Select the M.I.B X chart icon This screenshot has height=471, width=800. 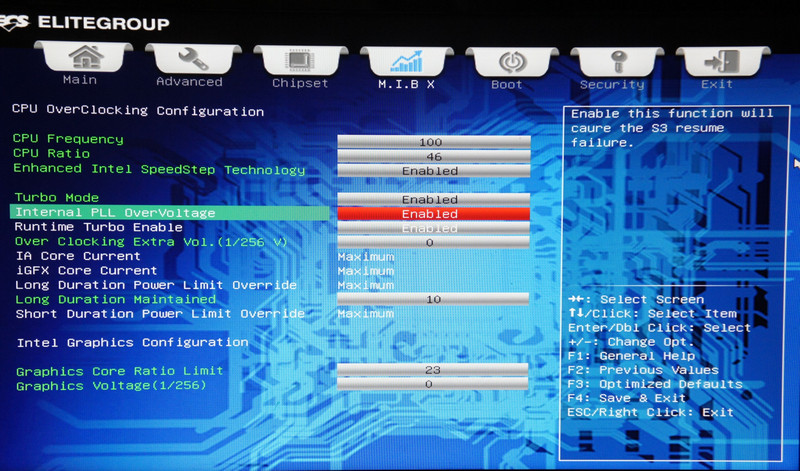click(x=406, y=62)
